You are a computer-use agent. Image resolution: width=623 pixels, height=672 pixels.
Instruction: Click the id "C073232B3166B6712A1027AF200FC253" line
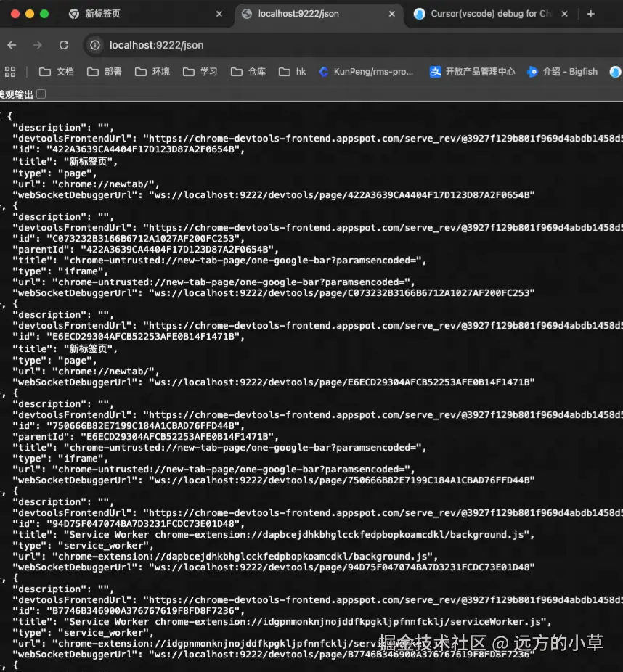(x=129, y=238)
